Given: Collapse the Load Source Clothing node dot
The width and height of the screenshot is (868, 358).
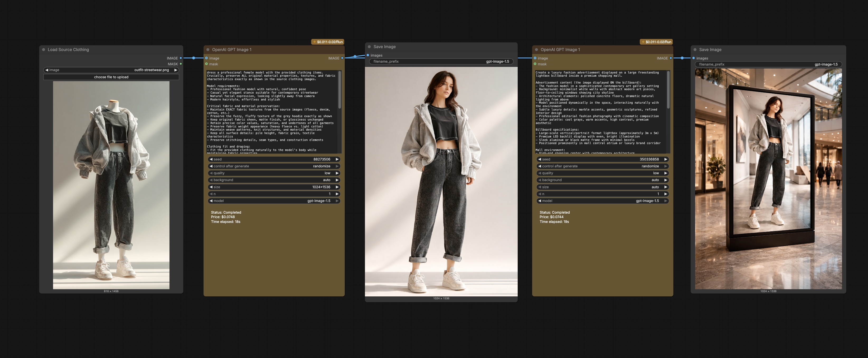Looking at the screenshot, I should pyautogui.click(x=44, y=50).
